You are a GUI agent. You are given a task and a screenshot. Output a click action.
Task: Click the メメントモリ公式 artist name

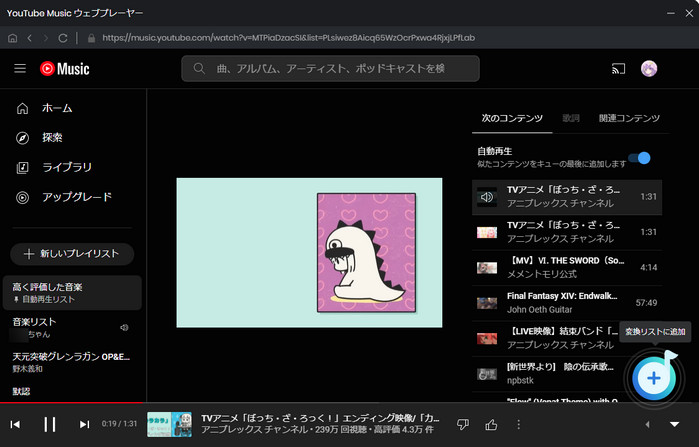[542, 274]
